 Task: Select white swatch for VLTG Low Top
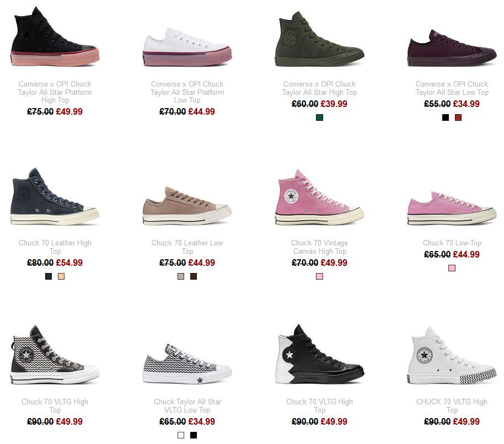(x=181, y=435)
